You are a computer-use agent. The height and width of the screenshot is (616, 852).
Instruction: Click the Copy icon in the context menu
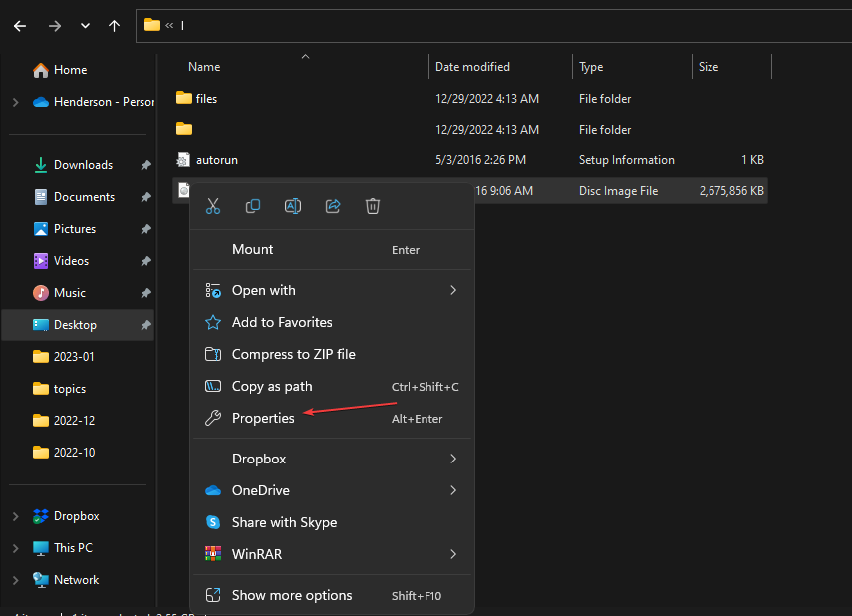pos(252,206)
